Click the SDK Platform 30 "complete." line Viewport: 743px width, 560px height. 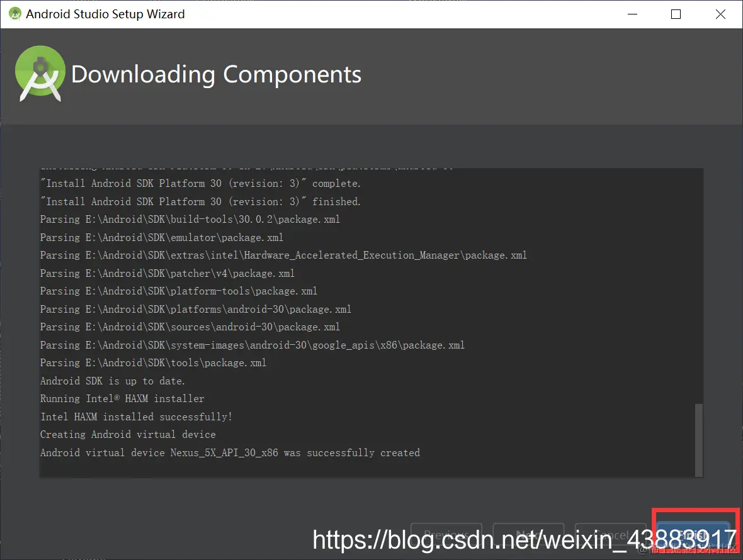pos(200,184)
